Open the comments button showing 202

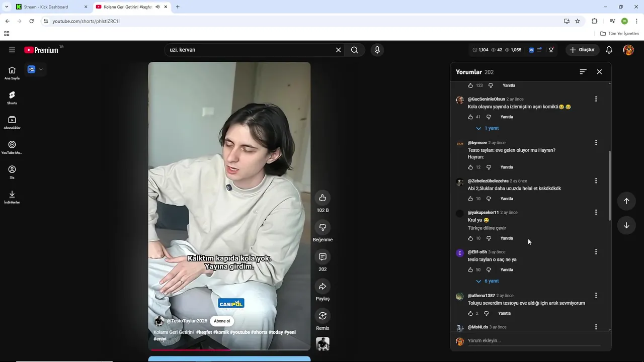tap(323, 257)
